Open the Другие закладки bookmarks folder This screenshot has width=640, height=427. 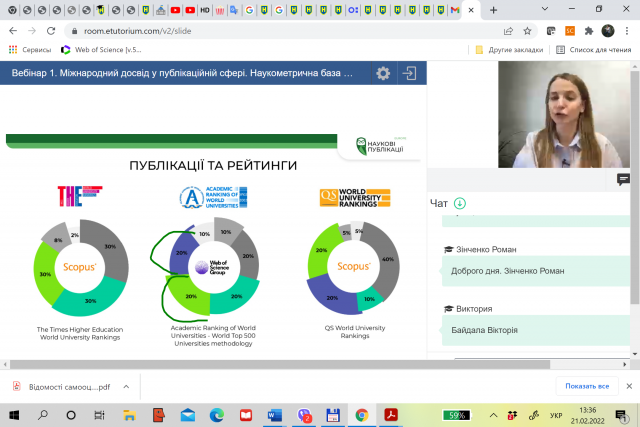point(509,49)
